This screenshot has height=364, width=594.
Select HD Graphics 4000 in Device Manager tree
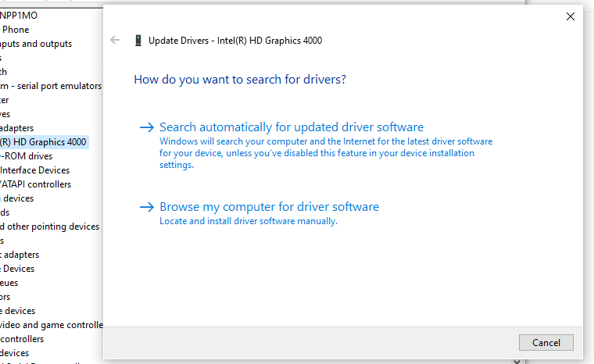pyautogui.click(x=44, y=142)
